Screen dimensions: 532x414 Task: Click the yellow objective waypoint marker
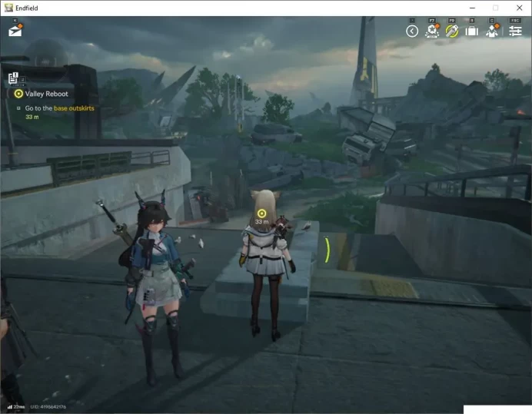(x=261, y=214)
